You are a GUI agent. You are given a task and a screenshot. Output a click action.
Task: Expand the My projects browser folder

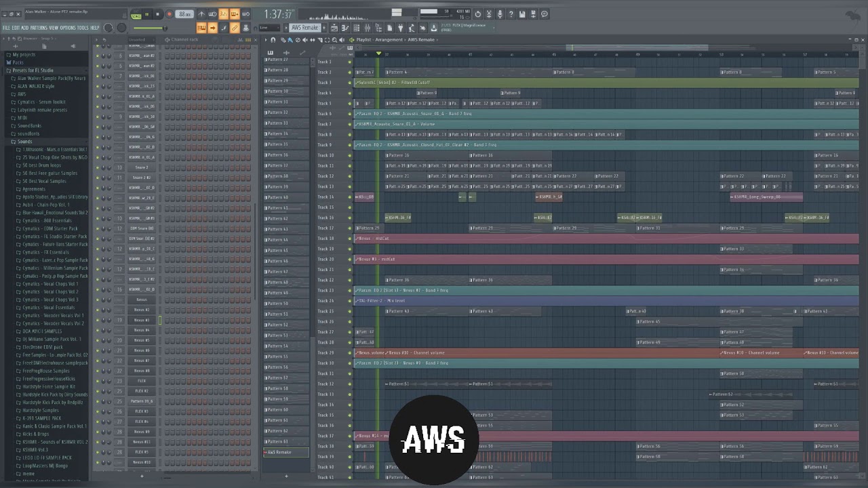[x=24, y=54]
